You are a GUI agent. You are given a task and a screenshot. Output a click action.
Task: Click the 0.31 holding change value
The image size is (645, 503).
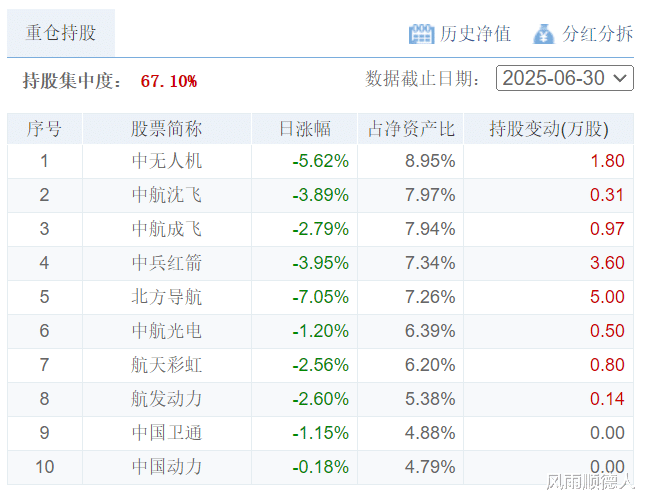click(x=608, y=195)
